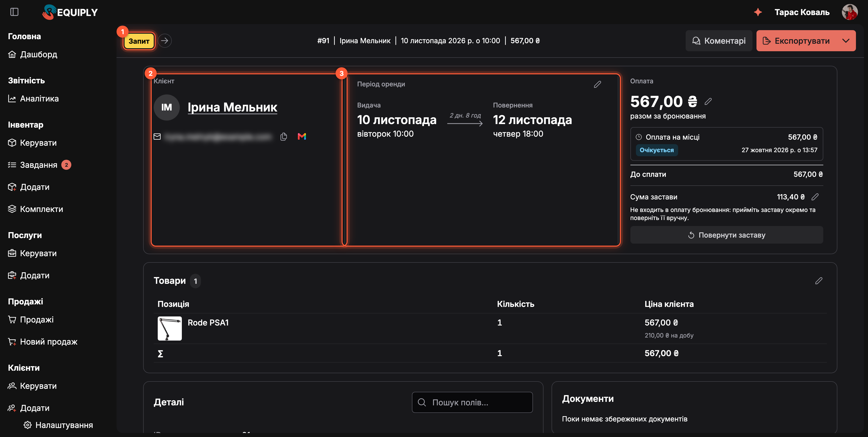Screen dimensions: 868x437
Task: Open Налаштування settings
Action: (x=58, y=425)
